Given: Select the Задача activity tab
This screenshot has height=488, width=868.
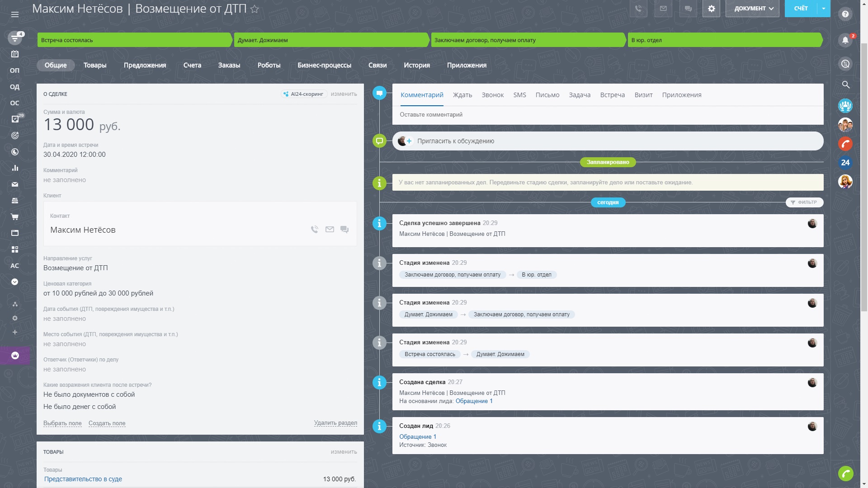Looking at the screenshot, I should coord(580,95).
